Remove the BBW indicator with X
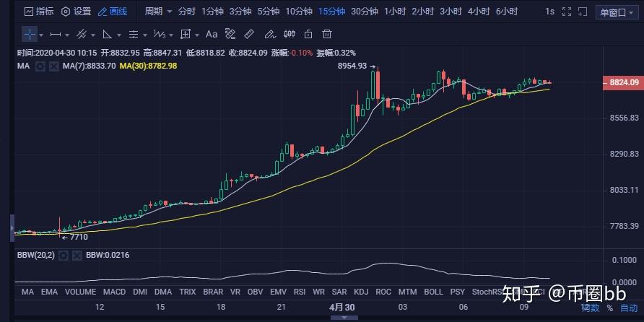The width and height of the screenshot is (644, 322). 77,256
